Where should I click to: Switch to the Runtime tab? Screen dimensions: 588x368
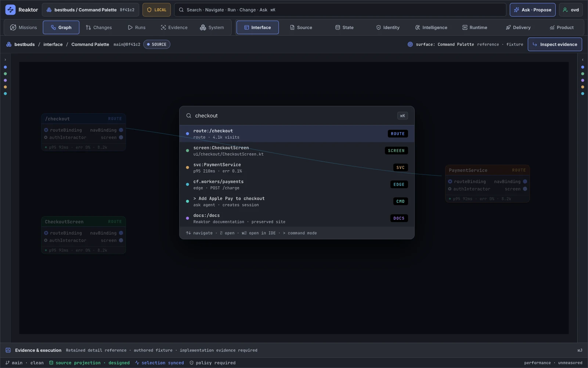pyautogui.click(x=475, y=28)
